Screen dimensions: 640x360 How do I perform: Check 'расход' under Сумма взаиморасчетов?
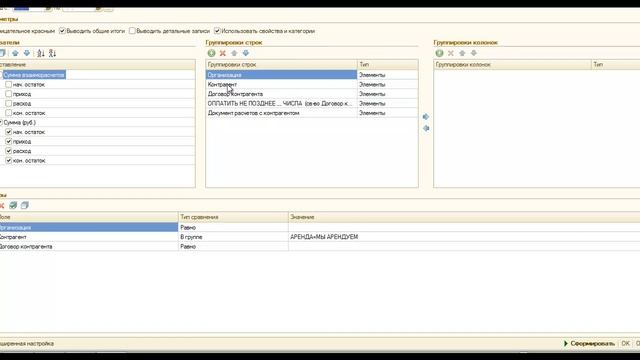9,103
